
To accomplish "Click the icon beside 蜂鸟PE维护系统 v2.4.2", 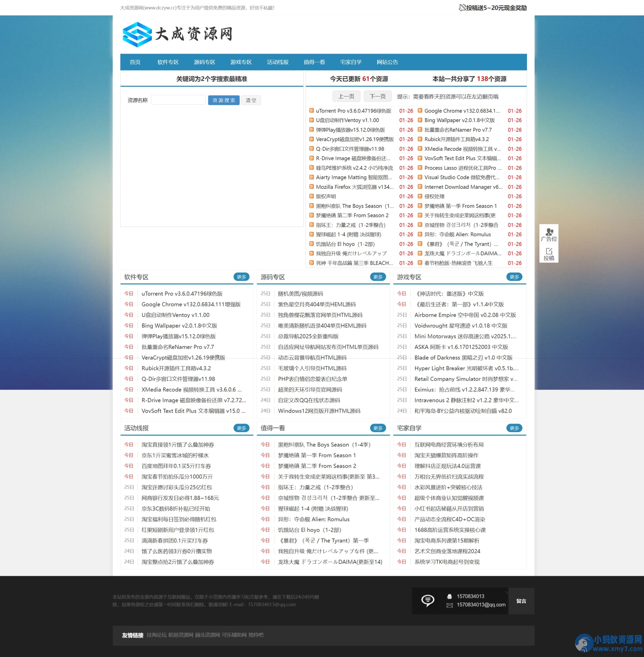I will point(311,168).
